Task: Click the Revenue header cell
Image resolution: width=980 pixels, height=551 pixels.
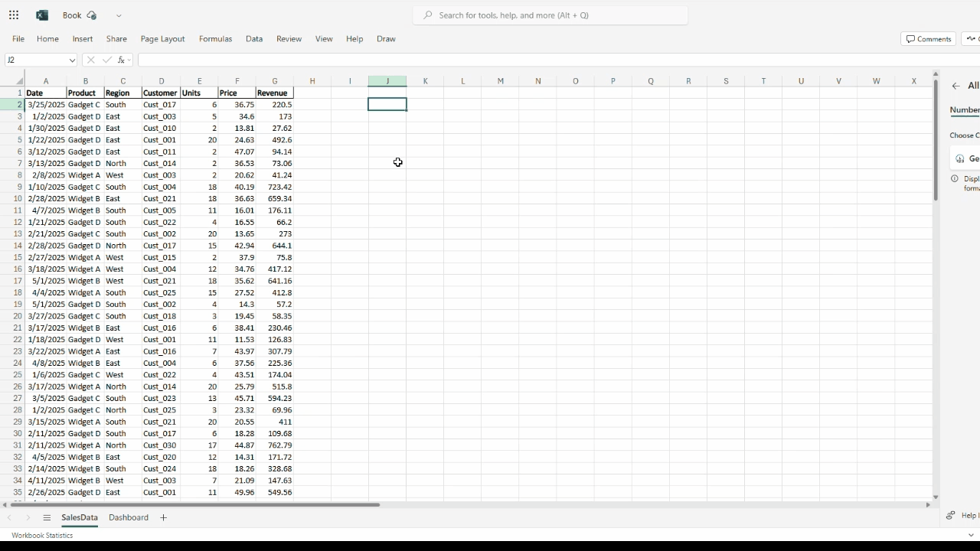Action: [x=274, y=93]
